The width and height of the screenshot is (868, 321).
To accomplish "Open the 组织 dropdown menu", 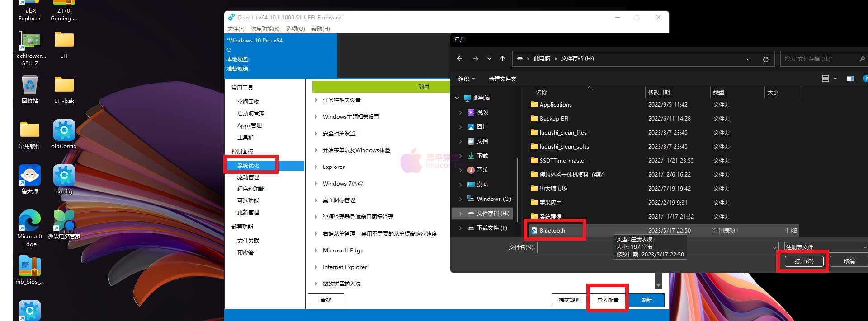I will (467, 79).
